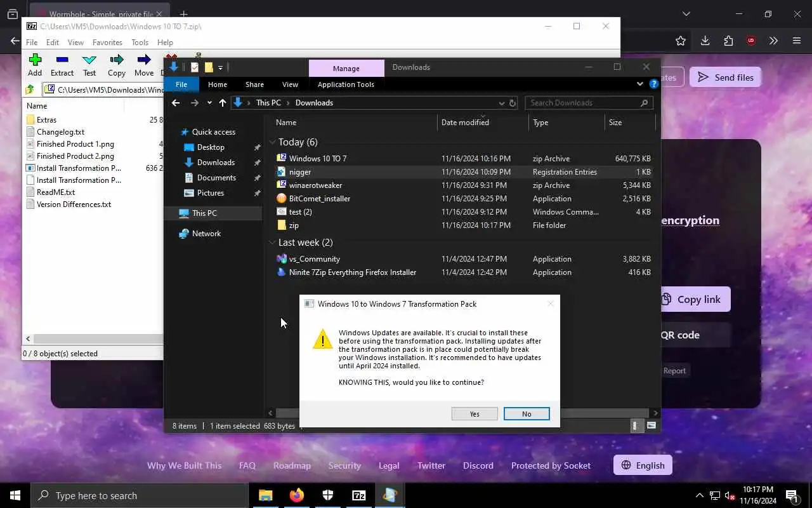The height and width of the screenshot is (508, 812).
Task: Click Send files button in Wormhole
Action: 725,77
